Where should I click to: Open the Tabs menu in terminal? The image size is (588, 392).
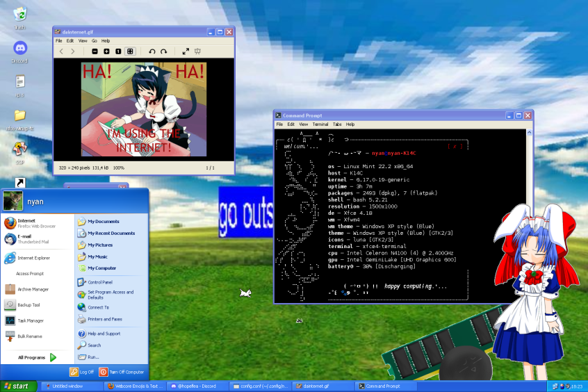coord(337,124)
